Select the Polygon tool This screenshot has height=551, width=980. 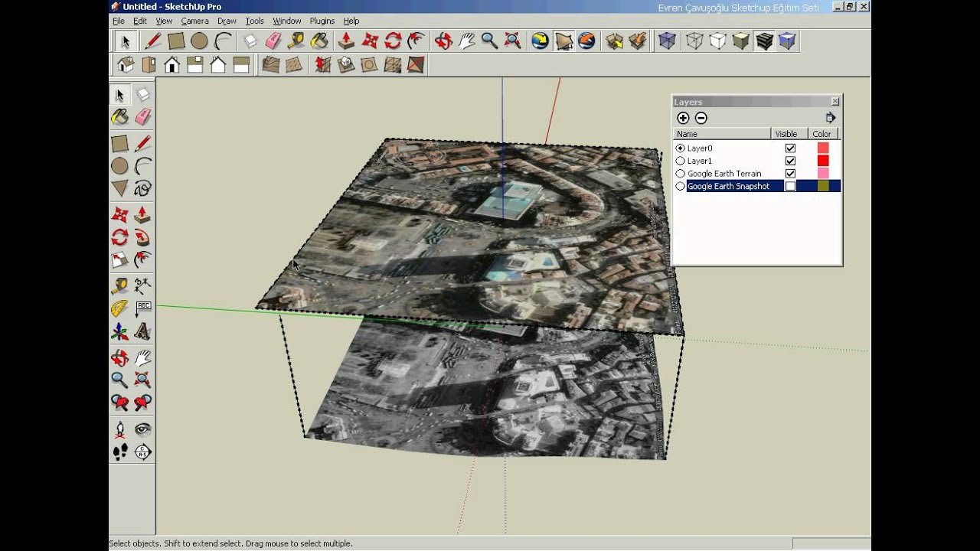[119, 188]
